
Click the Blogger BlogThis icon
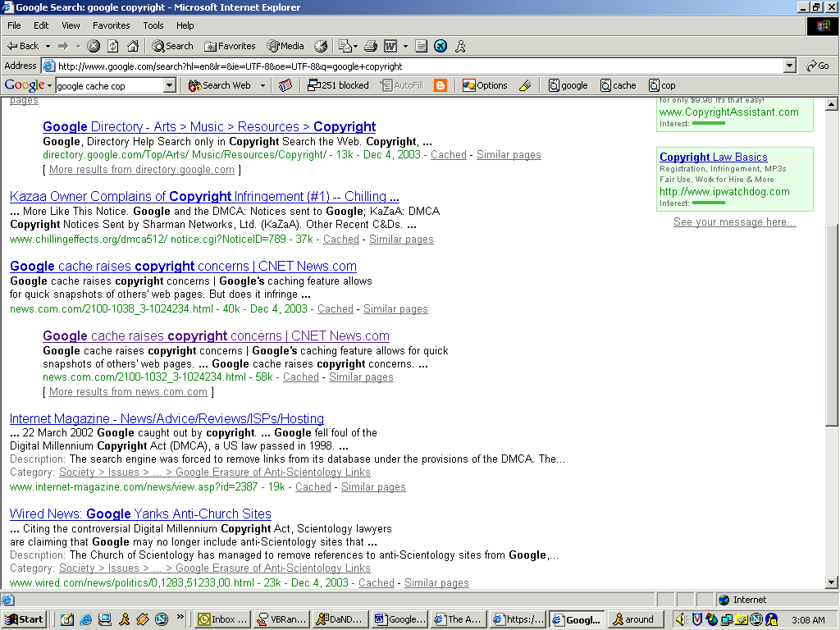[441, 85]
